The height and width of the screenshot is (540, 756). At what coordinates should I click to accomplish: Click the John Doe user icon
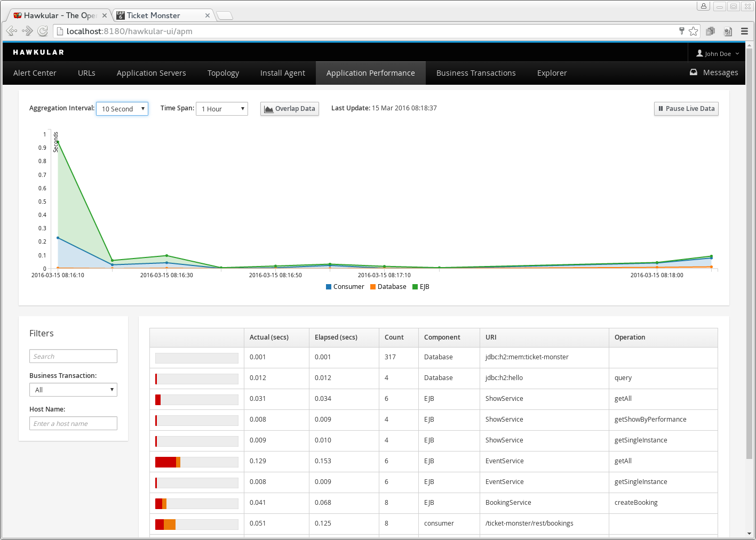(x=699, y=53)
